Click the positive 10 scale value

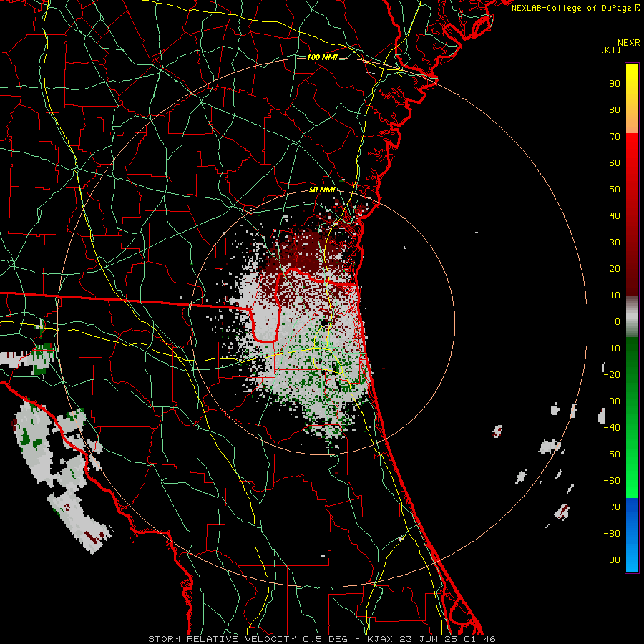[615, 296]
